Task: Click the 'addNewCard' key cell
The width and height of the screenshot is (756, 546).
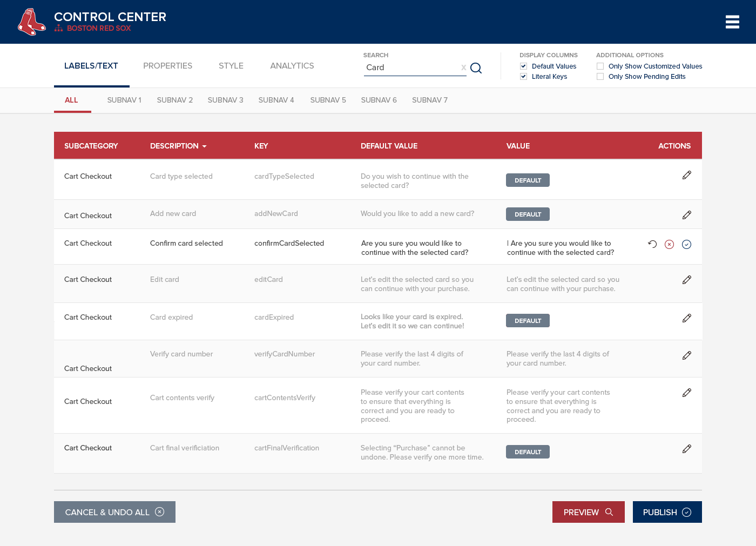Action: coord(276,213)
